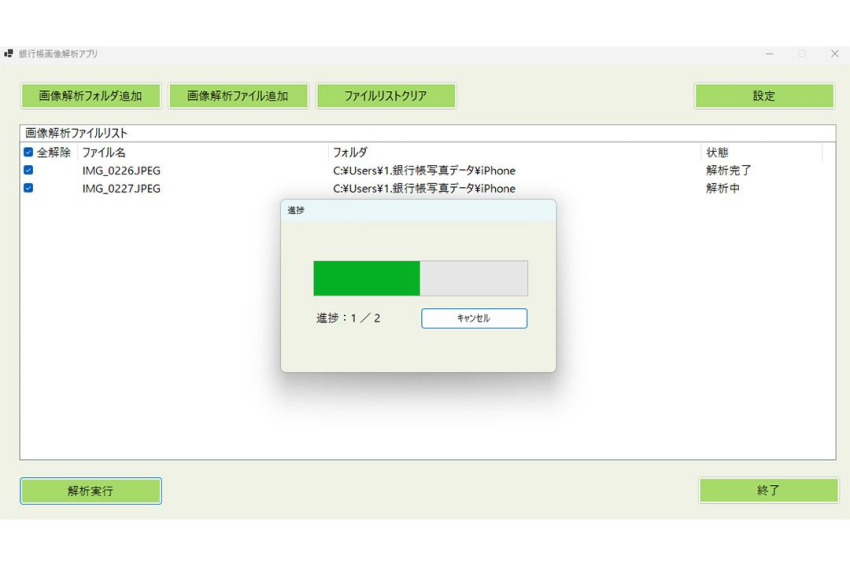
Task: Click the 画像解析フォルダ追加 button
Action: pos(90,96)
